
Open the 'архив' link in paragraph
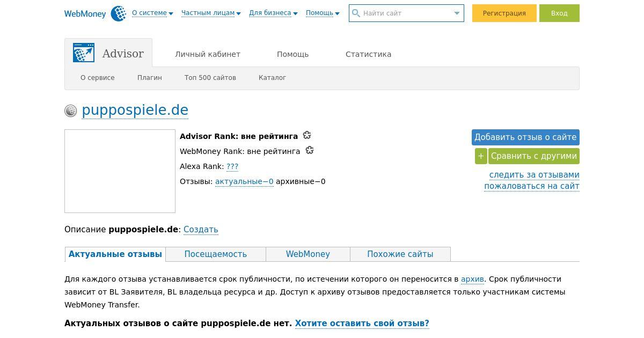pos(472,279)
